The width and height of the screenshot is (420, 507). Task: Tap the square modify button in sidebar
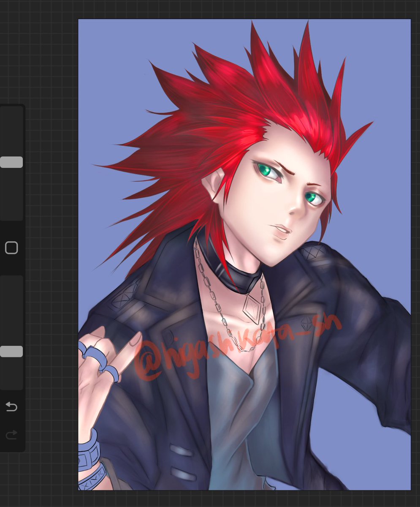[x=11, y=248]
